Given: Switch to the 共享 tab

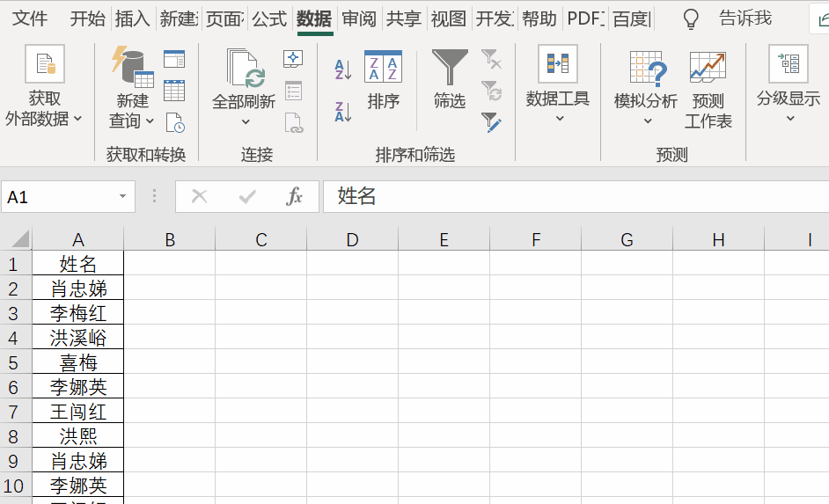Looking at the screenshot, I should pyautogui.click(x=403, y=18).
